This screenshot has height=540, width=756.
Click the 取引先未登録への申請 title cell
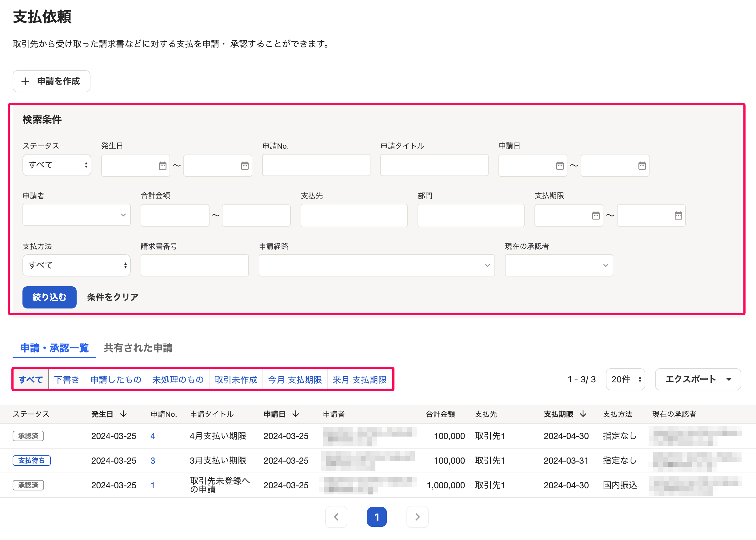(x=220, y=485)
